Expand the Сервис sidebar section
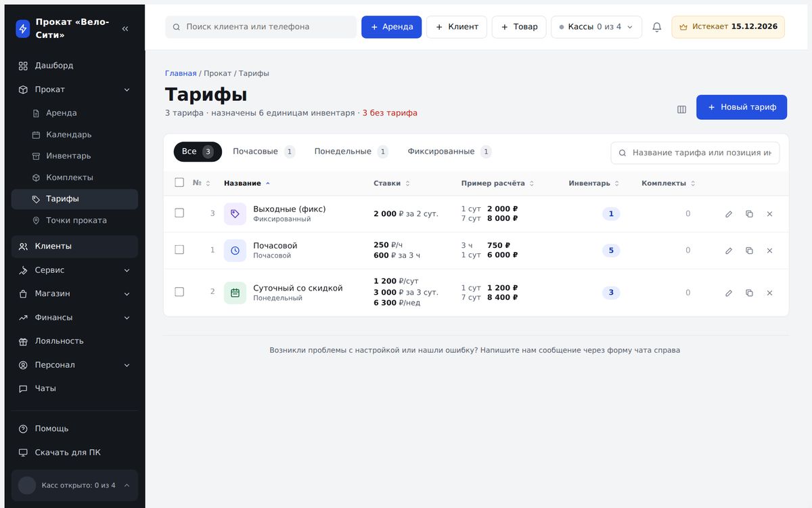Viewport: 812px width, 508px height. [x=74, y=270]
